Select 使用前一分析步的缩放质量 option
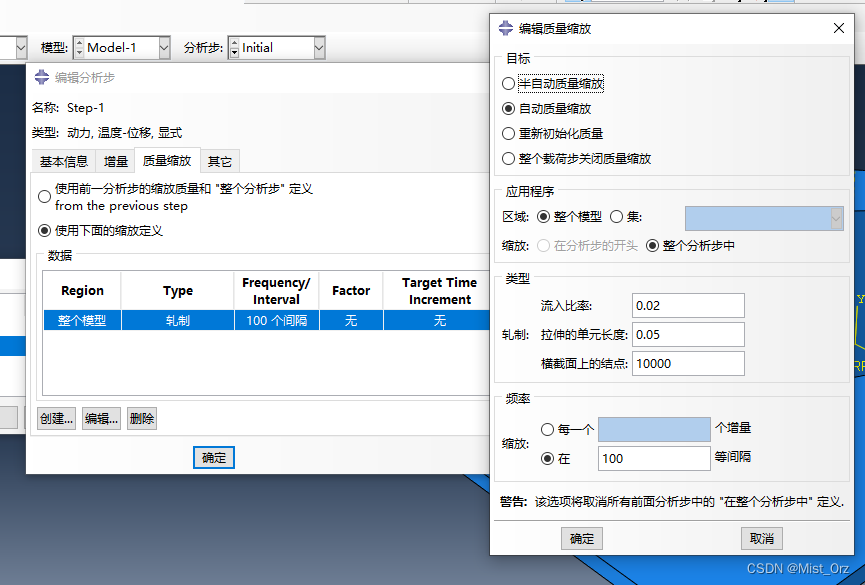865x585 pixels. click(x=45, y=197)
